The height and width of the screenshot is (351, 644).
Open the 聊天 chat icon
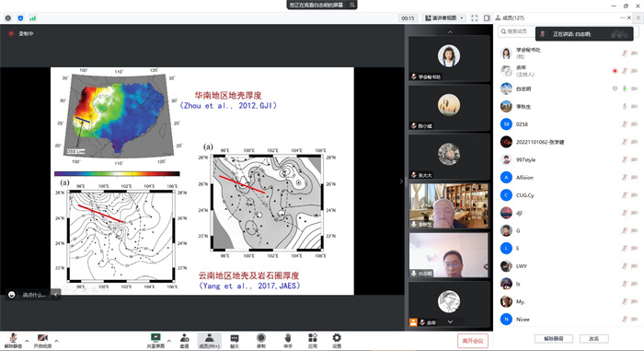pyautogui.click(x=234, y=341)
